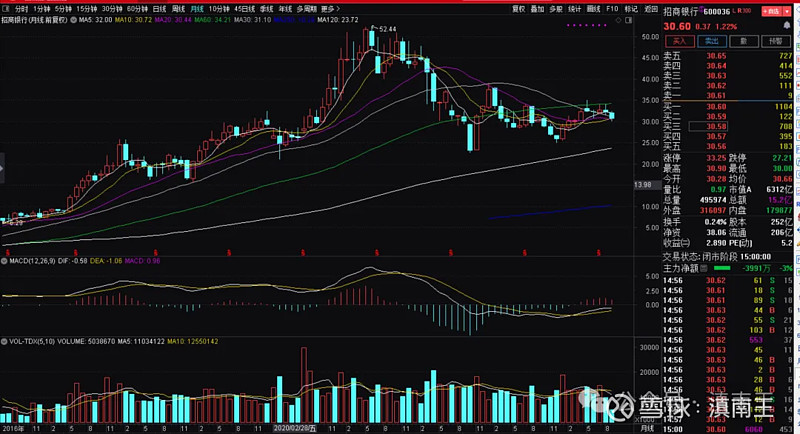Select the 月线 monthly chart tab
This screenshot has width=800, height=434.
point(197,9)
